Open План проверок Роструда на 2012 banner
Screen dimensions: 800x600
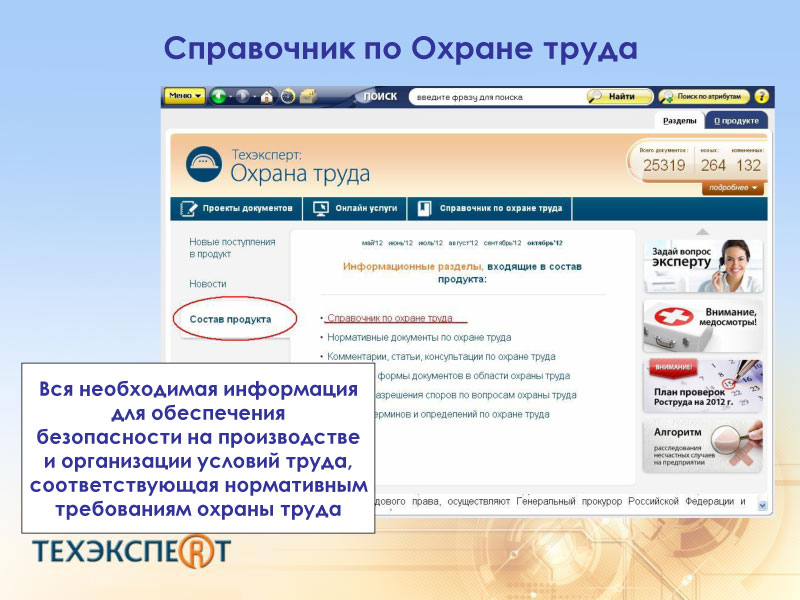click(x=703, y=386)
